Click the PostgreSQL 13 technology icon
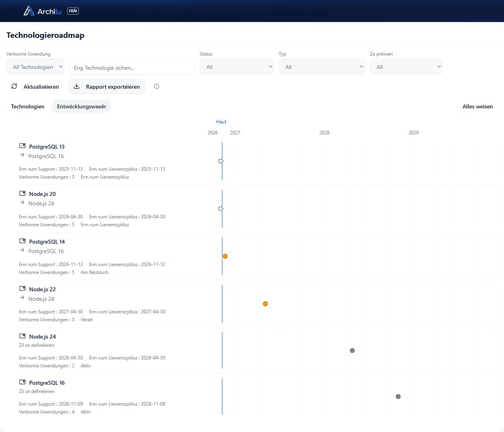The width and height of the screenshot is (504, 432). coord(22,146)
